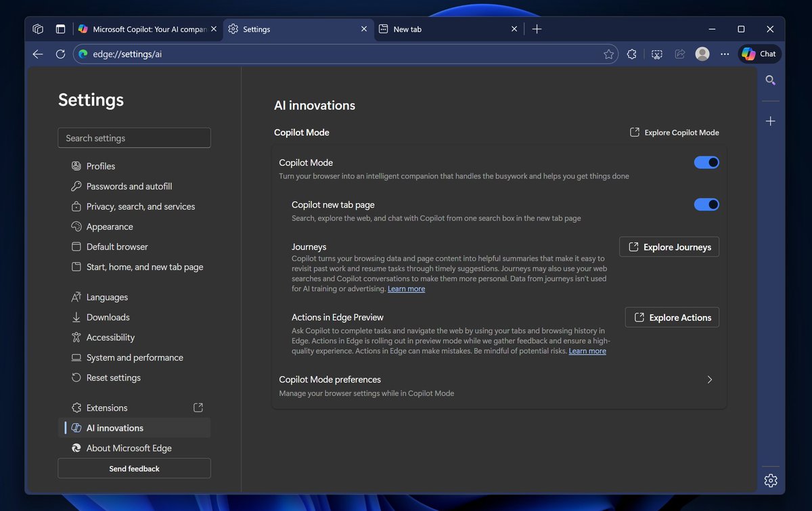Open the tab actions menu icon
This screenshot has width=812, height=511.
(60, 29)
